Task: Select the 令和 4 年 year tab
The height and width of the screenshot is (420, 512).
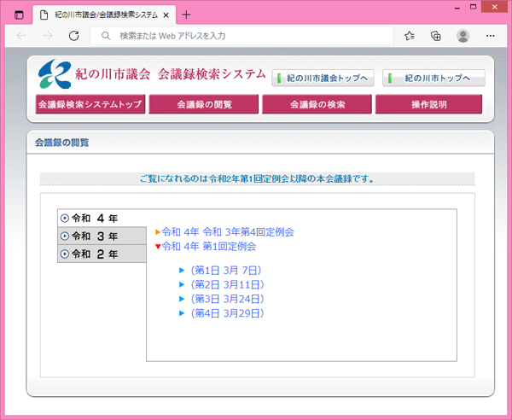Action: coord(102,219)
